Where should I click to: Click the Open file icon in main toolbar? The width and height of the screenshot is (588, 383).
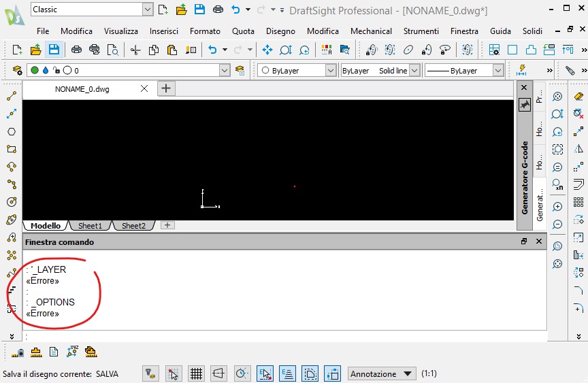[35, 50]
